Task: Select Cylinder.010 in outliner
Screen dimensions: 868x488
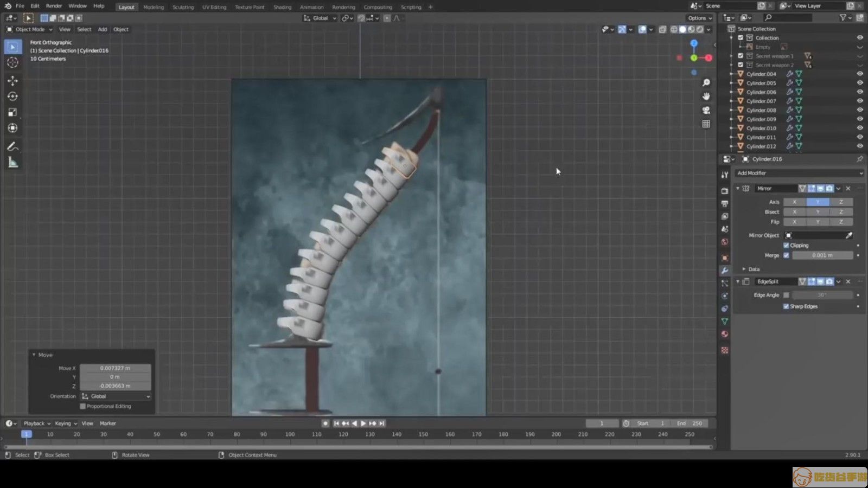Action: point(761,129)
